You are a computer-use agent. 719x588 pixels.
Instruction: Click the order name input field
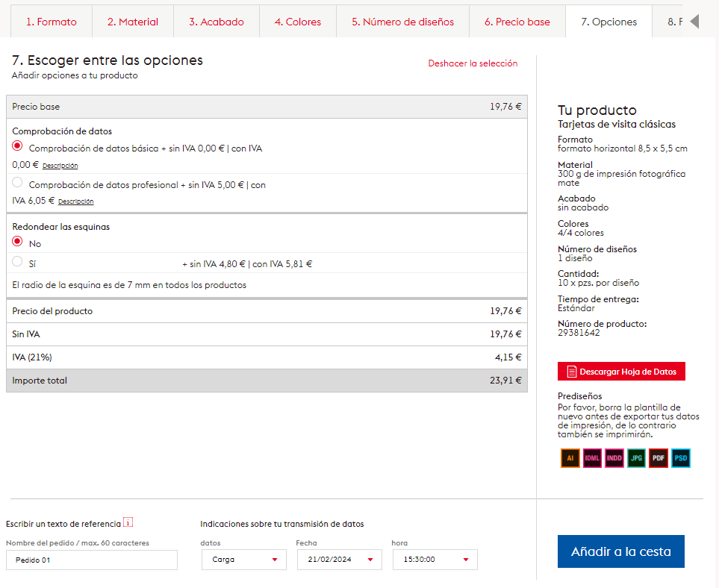coord(92,560)
